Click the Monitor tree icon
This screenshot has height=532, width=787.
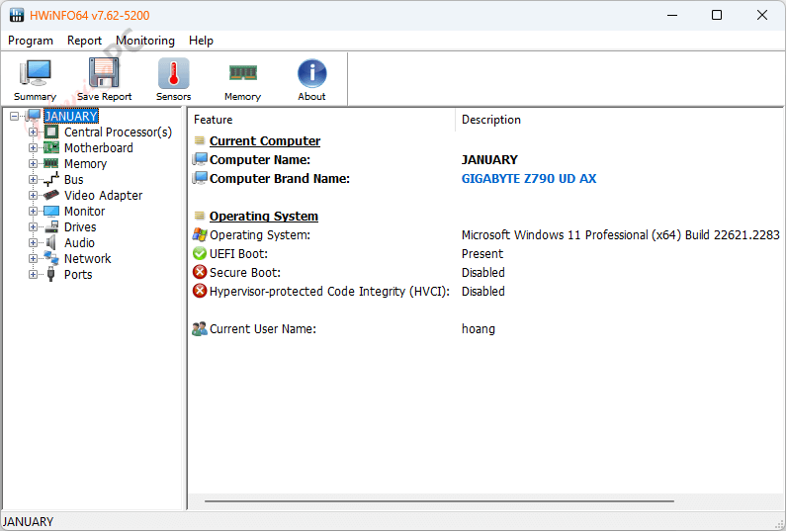51,212
